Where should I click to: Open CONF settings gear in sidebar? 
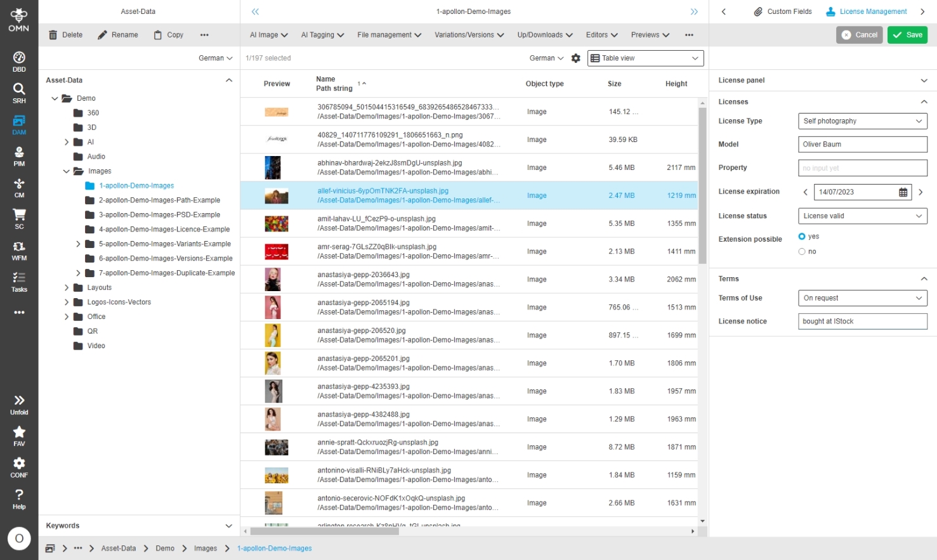point(19,467)
